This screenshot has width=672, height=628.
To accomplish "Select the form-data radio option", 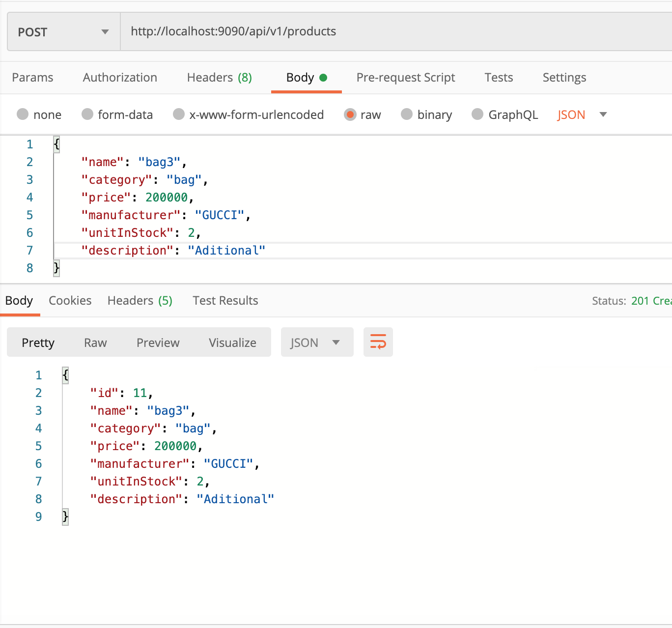I will 87,114.
